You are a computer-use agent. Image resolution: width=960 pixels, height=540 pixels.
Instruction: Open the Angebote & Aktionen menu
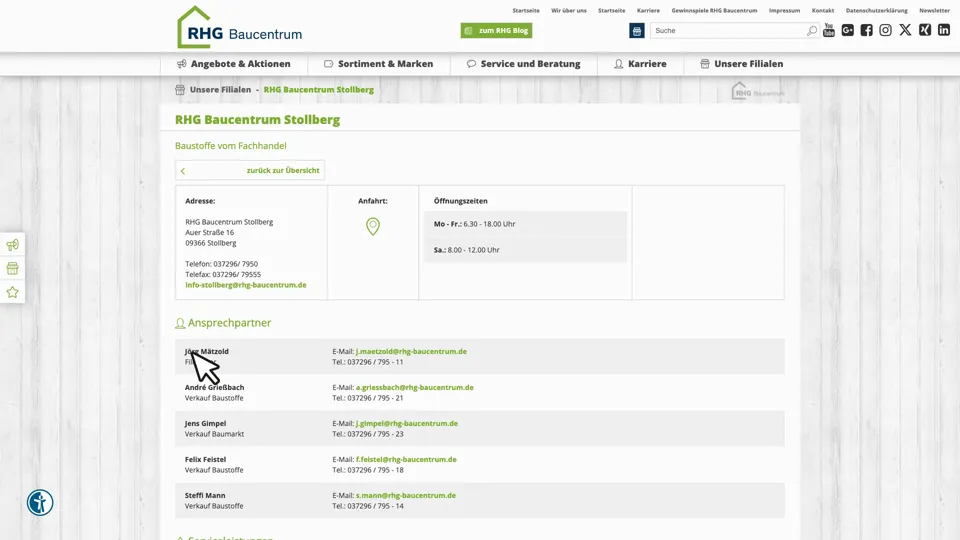(233, 64)
